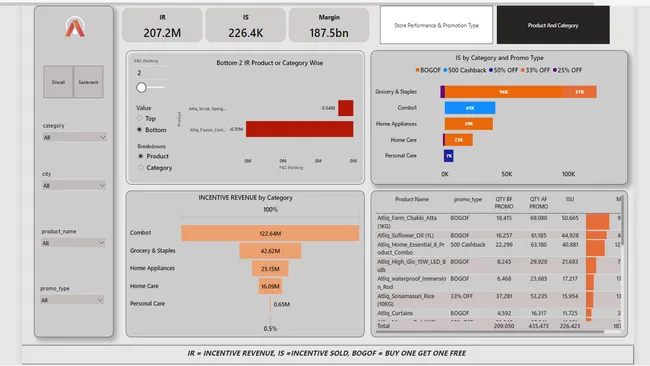This screenshot has height=366, width=650.
Task: Select the Sankranti campaign button
Action: click(x=88, y=82)
